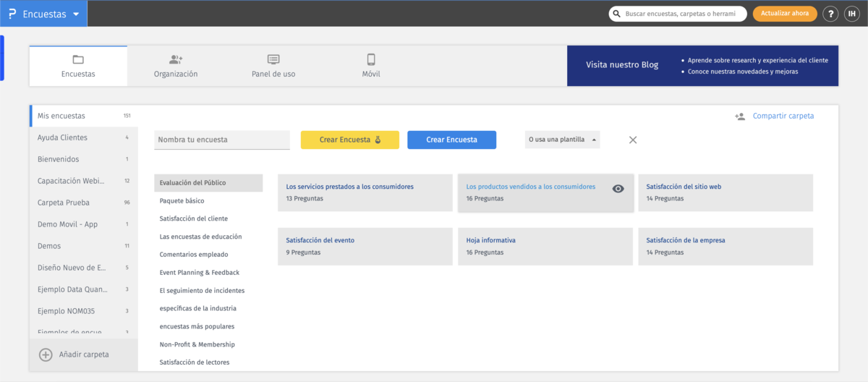Select encuestas más populares category
The height and width of the screenshot is (382, 868).
click(208, 326)
